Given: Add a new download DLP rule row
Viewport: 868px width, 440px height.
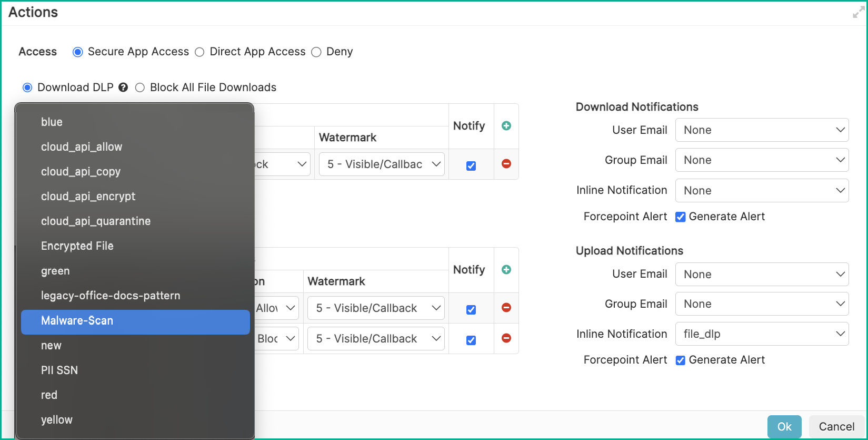Looking at the screenshot, I should [x=506, y=126].
